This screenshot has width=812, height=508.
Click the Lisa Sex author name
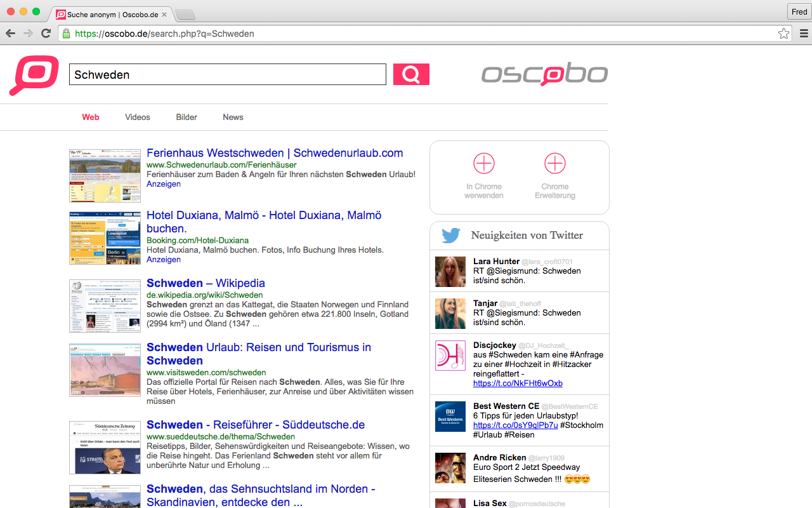tap(490, 504)
